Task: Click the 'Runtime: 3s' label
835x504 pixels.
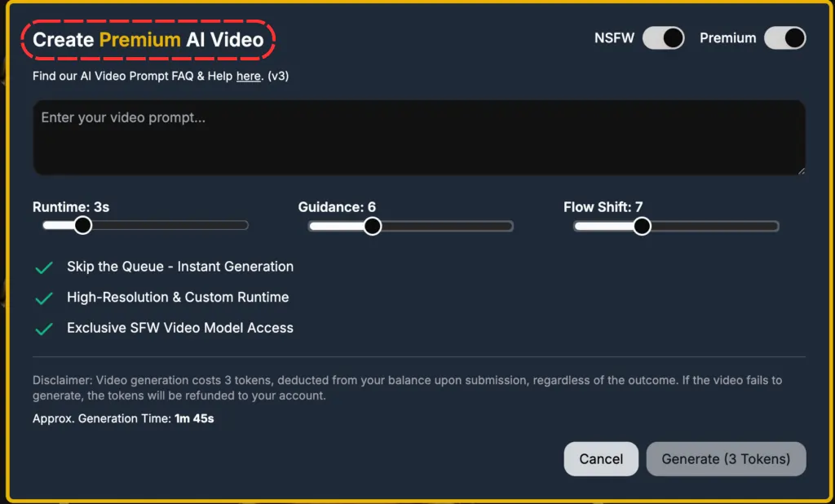Action: tap(71, 206)
